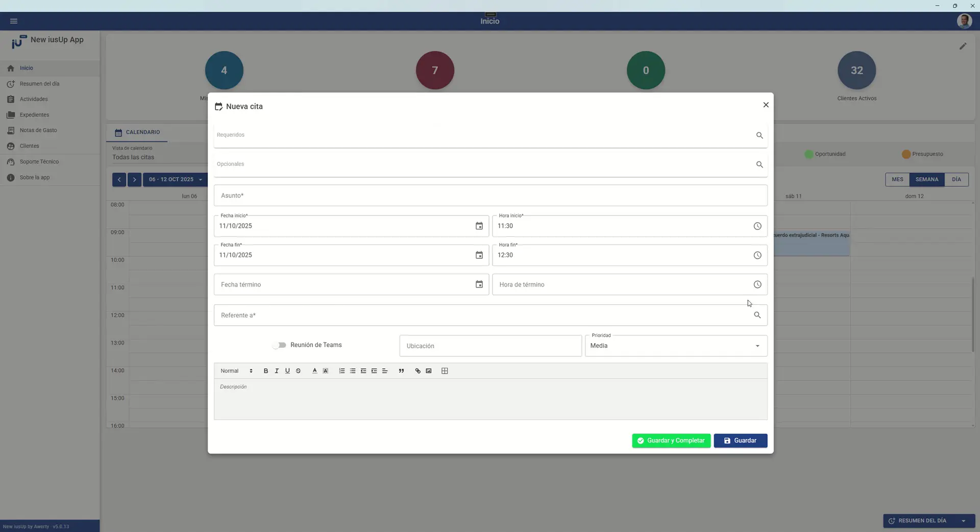Open the calendar picker for Fecha término
The height and width of the screenshot is (532, 980).
479,285
